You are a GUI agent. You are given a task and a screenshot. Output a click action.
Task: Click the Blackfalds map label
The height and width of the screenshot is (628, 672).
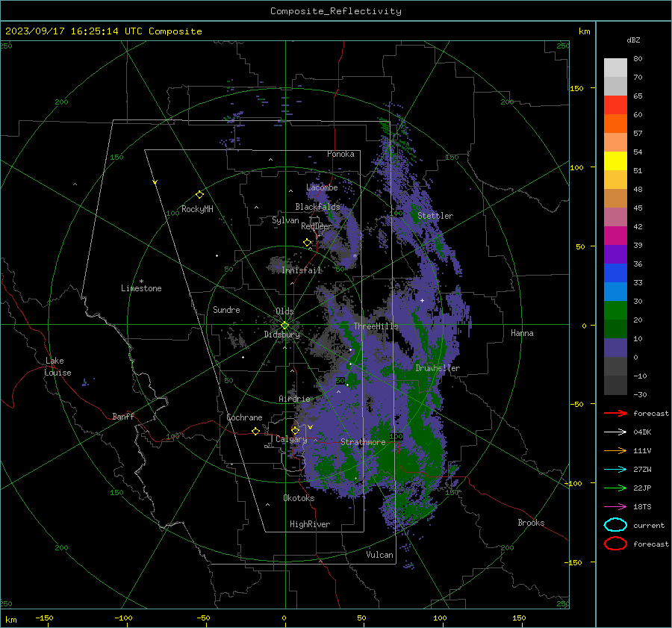[x=317, y=207]
